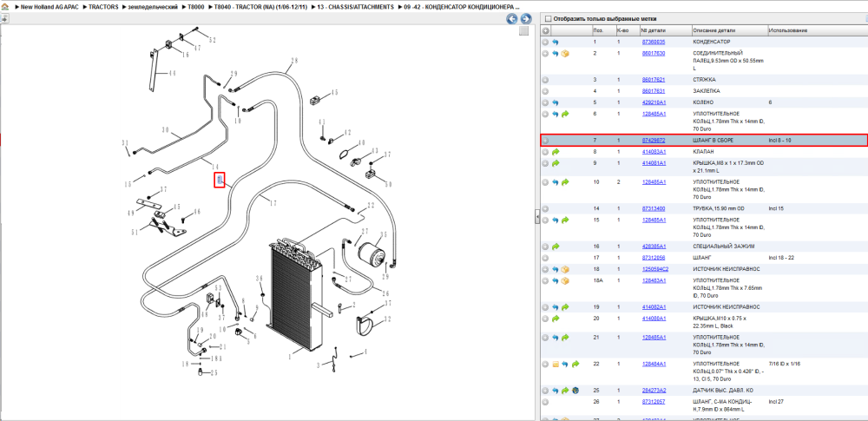Screen dimensions: 868x421
Task: Click green arrow icon on row position 19
Action: [565, 307]
